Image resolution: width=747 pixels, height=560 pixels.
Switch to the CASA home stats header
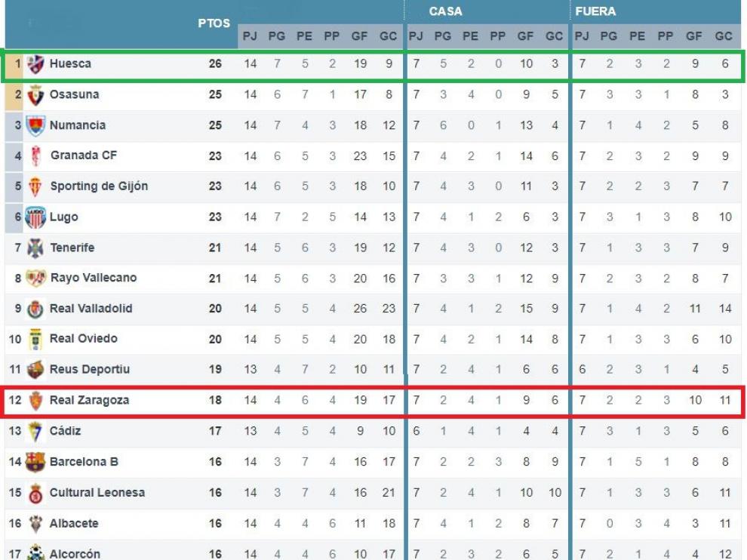tap(445, 11)
